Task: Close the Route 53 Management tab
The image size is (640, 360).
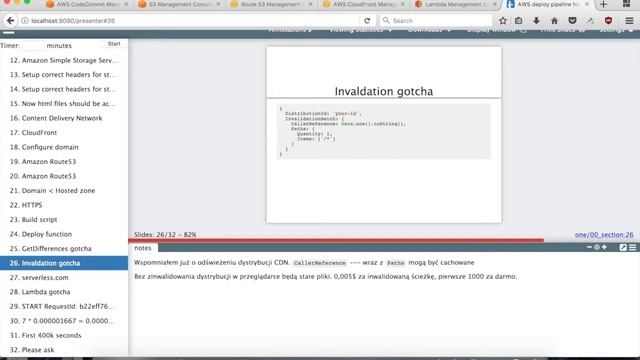Action: (310, 4)
